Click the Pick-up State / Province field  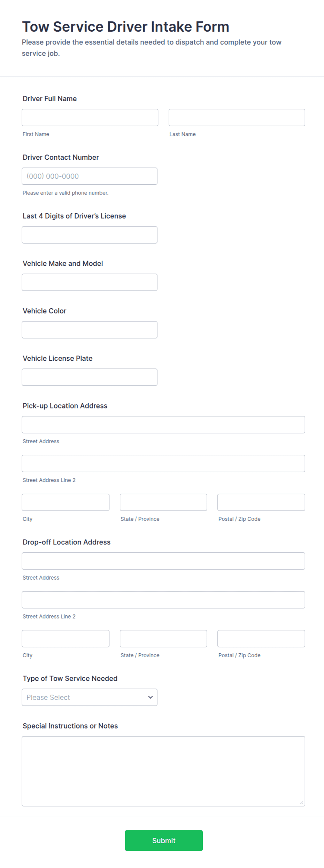(x=163, y=502)
